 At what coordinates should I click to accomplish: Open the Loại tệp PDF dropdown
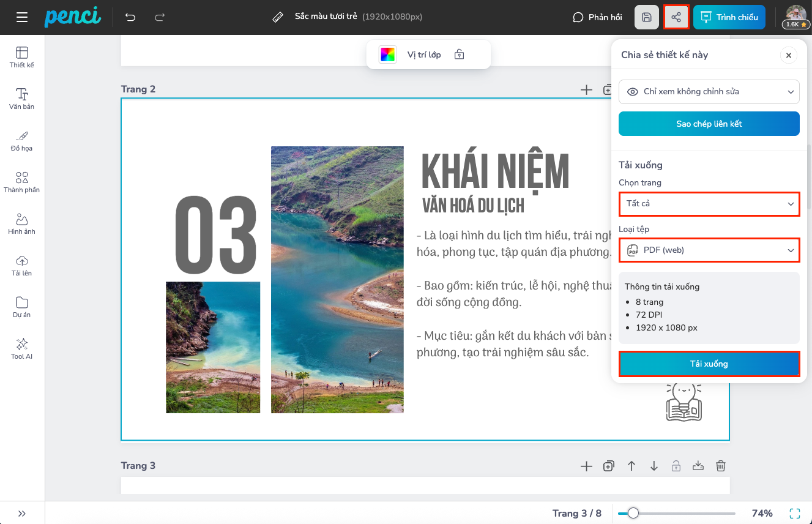709,250
